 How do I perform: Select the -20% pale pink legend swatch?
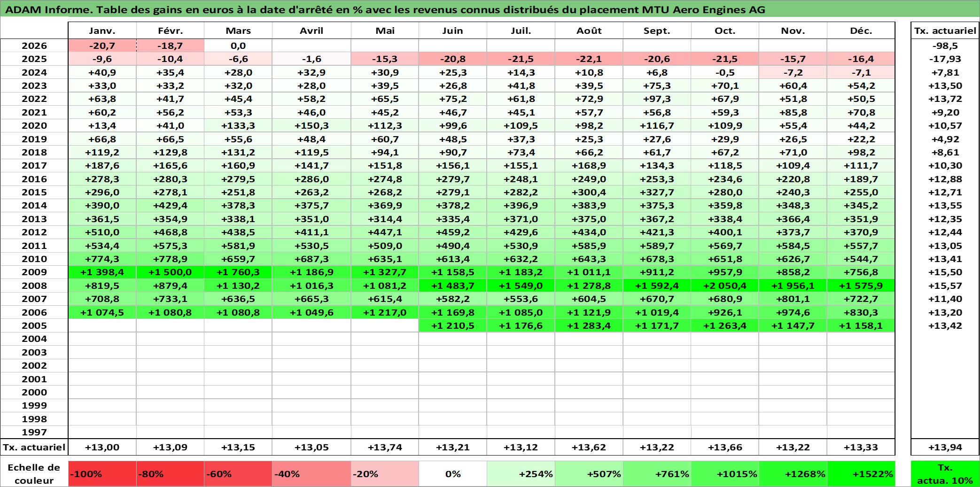(385, 474)
